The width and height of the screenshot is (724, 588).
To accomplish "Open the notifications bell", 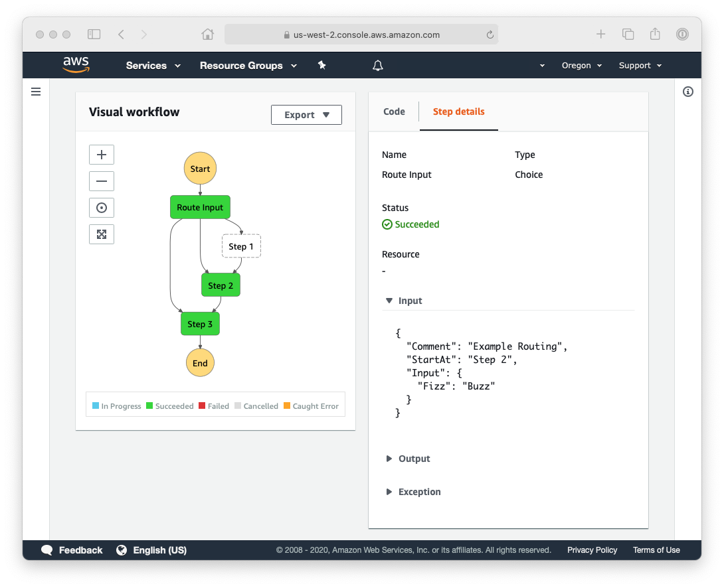I will (x=378, y=66).
